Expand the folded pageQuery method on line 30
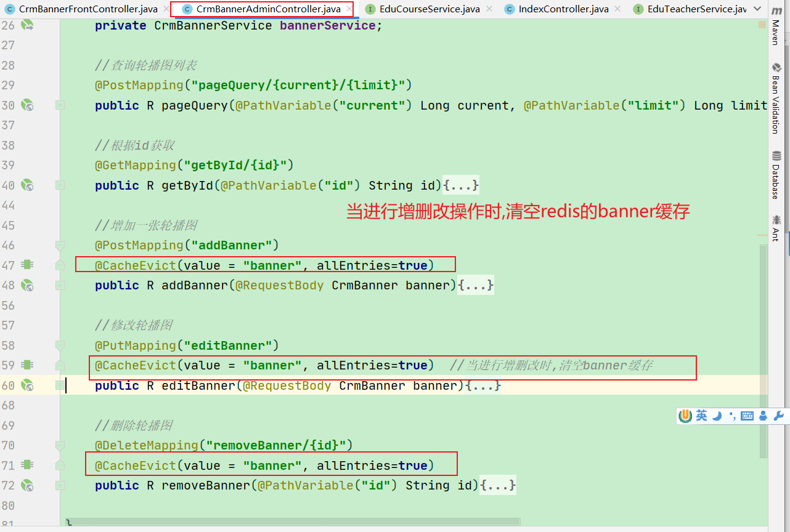The image size is (790, 532). (60, 105)
